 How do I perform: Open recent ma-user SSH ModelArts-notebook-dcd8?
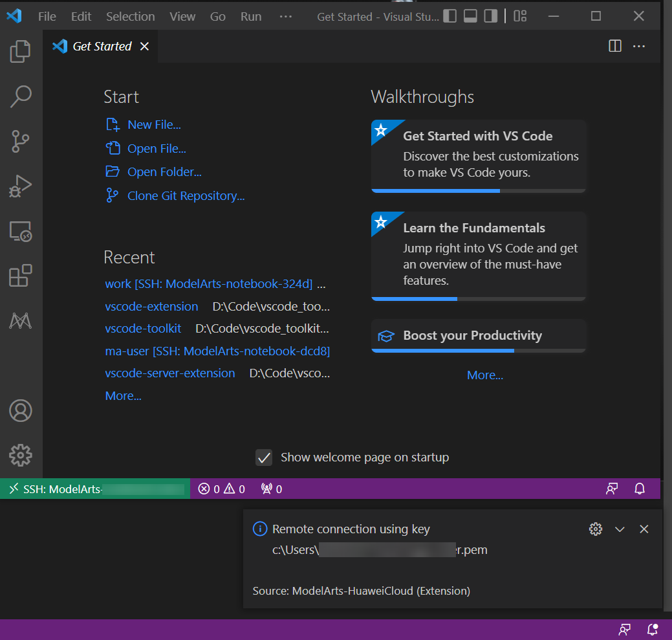tap(217, 351)
